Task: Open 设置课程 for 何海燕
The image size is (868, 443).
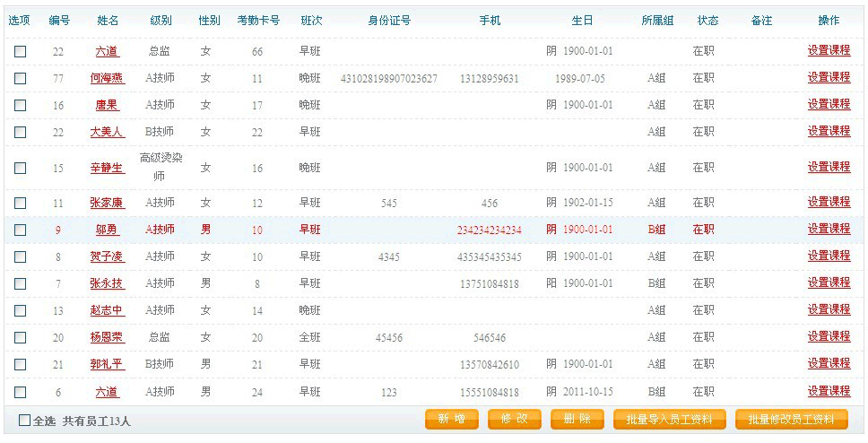Action: (x=829, y=78)
